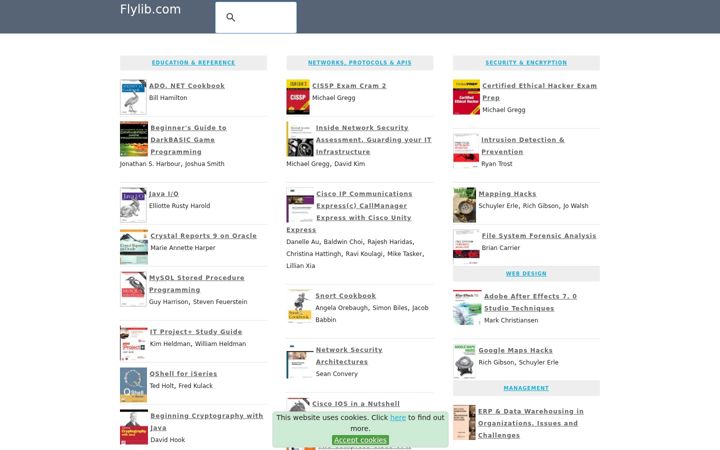Image resolution: width=720 pixels, height=450 pixels.
Task: Open IT Project+ Study Guide link
Action: click(196, 332)
